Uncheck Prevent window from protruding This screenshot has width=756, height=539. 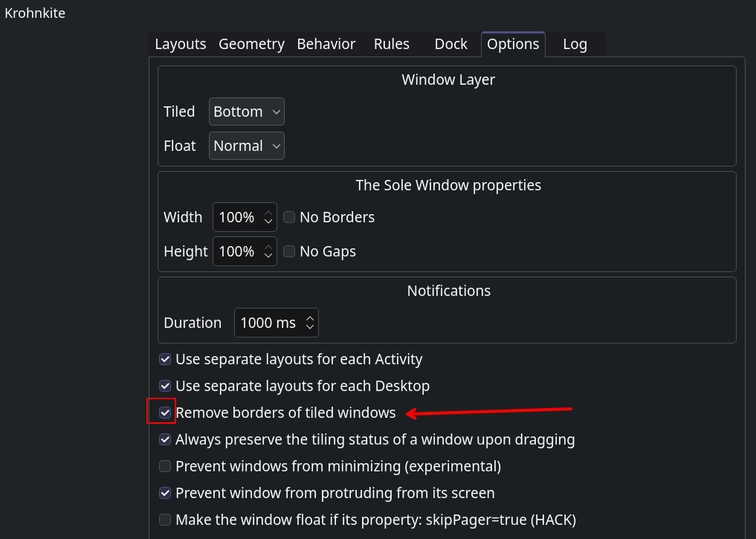165,493
